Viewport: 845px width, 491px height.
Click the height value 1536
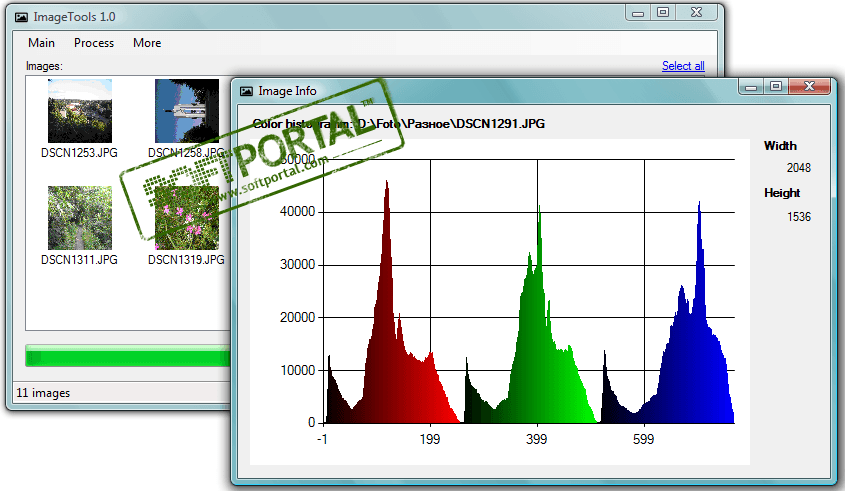[x=799, y=217]
